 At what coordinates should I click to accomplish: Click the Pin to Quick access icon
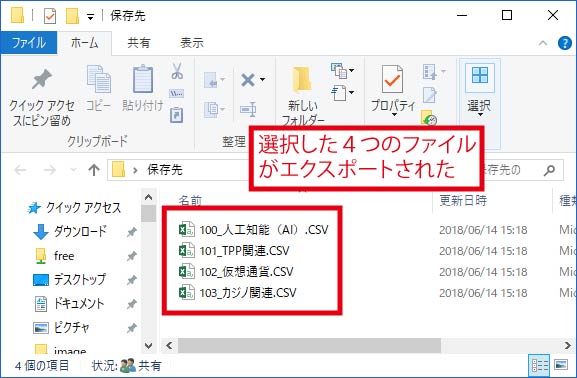(x=41, y=79)
